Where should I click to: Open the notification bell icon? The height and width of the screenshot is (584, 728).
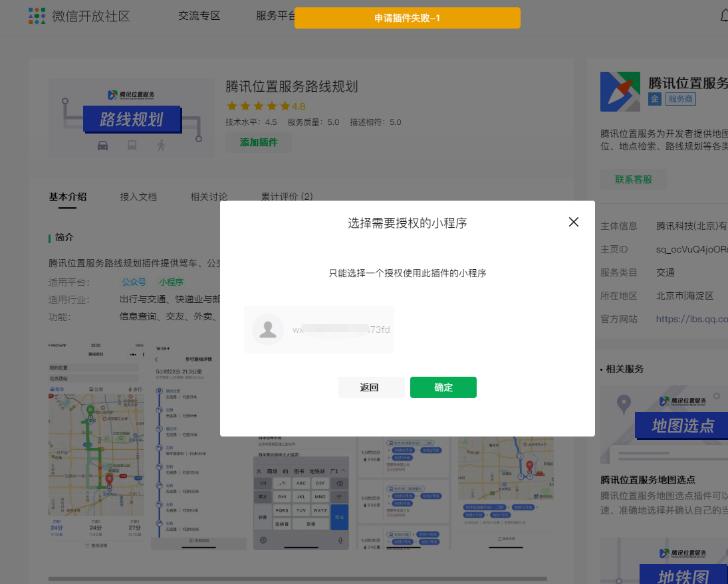click(724, 16)
